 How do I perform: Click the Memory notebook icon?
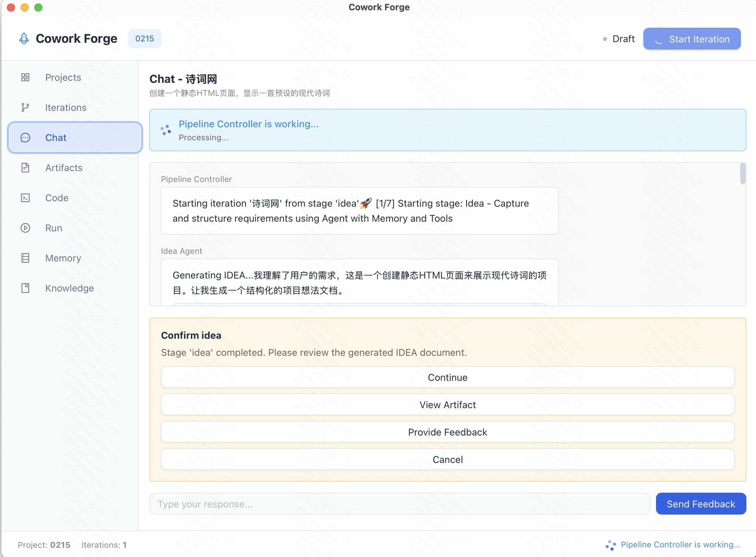point(25,258)
